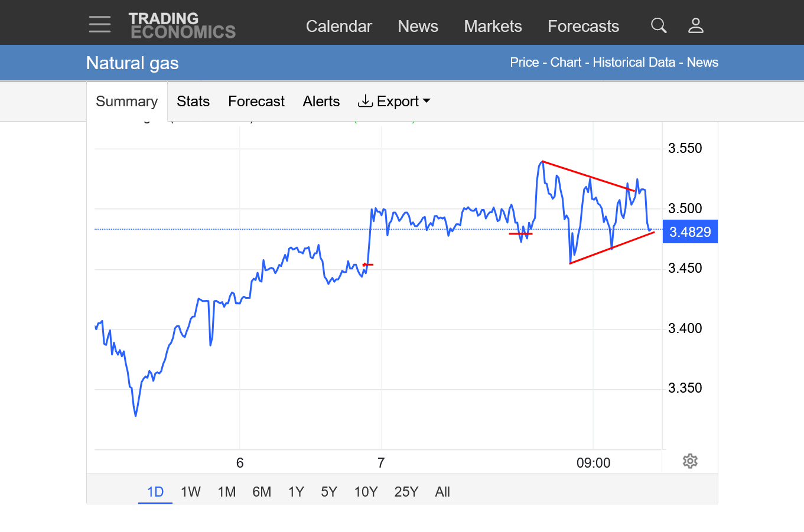Image resolution: width=804 pixels, height=532 pixels.
Task: Open Forecasts in the top navigation
Action: (583, 27)
